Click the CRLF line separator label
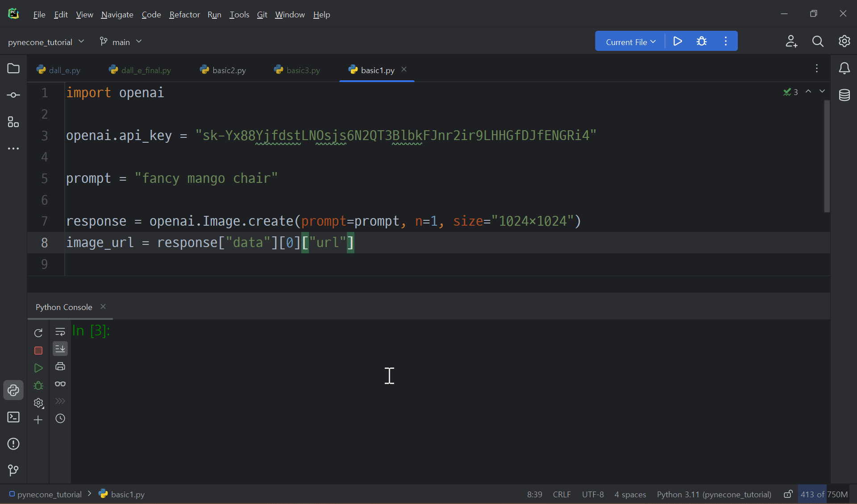 pyautogui.click(x=562, y=494)
